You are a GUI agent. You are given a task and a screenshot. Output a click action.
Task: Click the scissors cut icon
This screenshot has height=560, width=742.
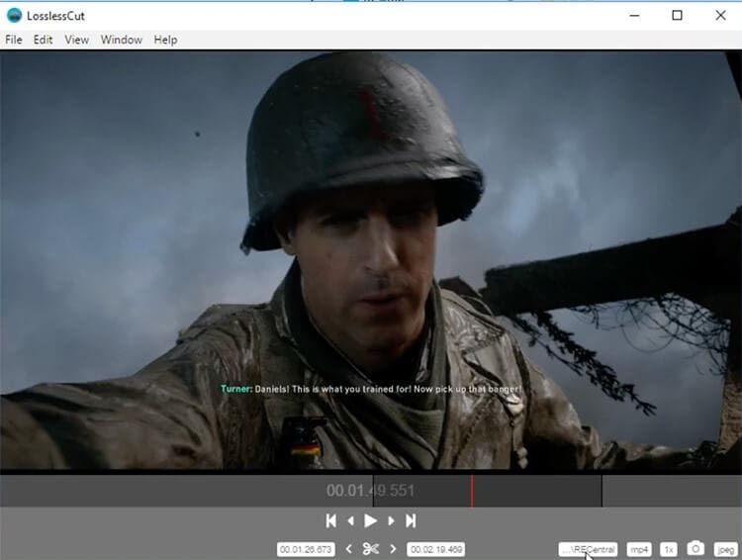click(x=370, y=549)
